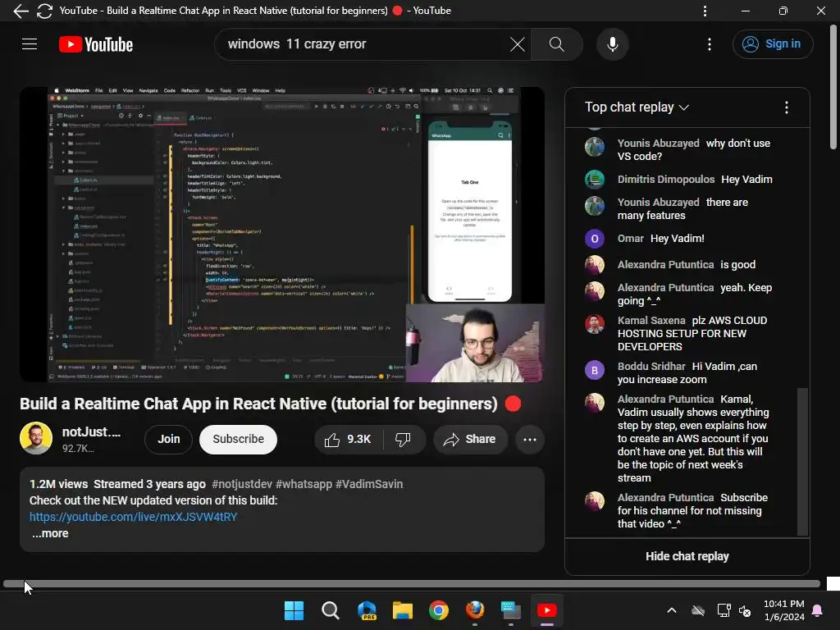This screenshot has height=630, width=840.
Task: Click Kamal Saxena's chat avatar
Action: click(595, 324)
